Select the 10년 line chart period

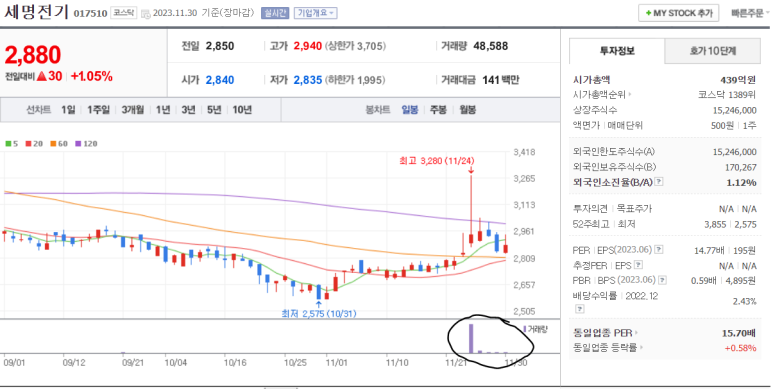(242, 109)
